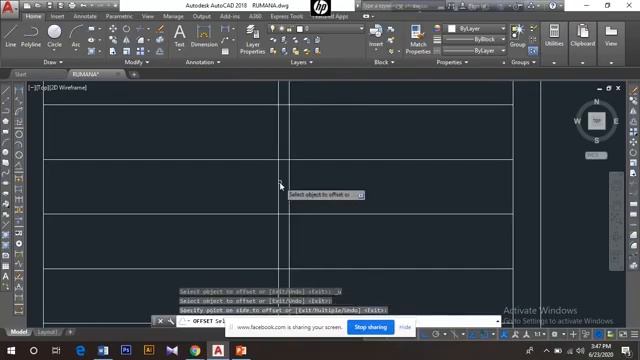Open the Layer Properties manager
Screen dimensions: 640x360
coord(253,39)
